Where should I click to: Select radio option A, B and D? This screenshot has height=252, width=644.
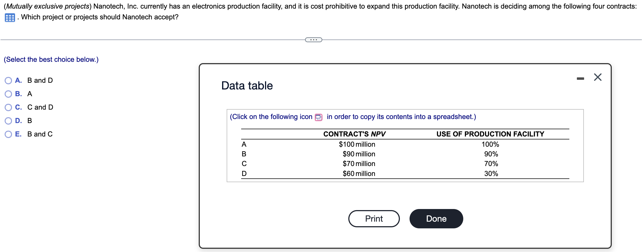(8, 81)
